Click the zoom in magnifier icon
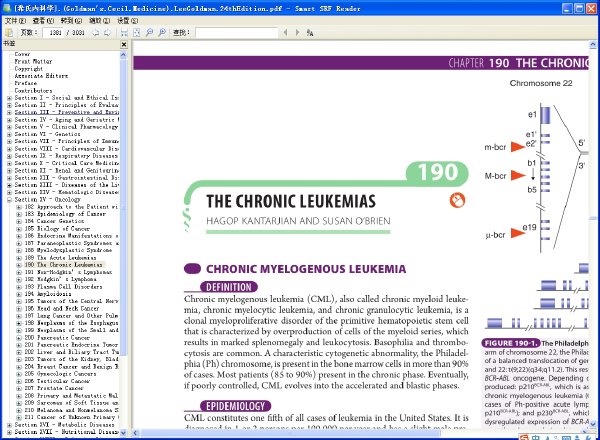The image size is (600, 440). tap(162, 33)
